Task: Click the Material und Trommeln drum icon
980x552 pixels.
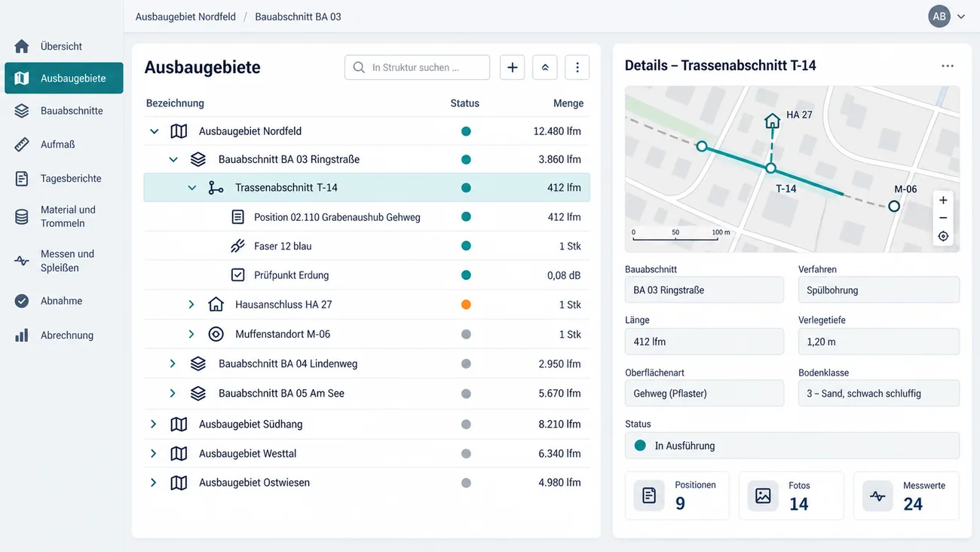Action: [22, 217]
